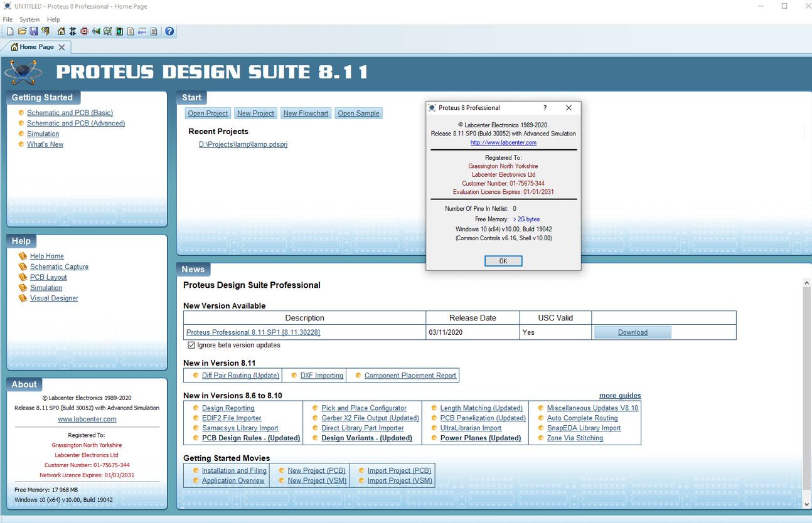Launch the 3D Visualizer toolbar icon
This screenshot has width=812, height=523.
pyautogui.click(x=96, y=31)
